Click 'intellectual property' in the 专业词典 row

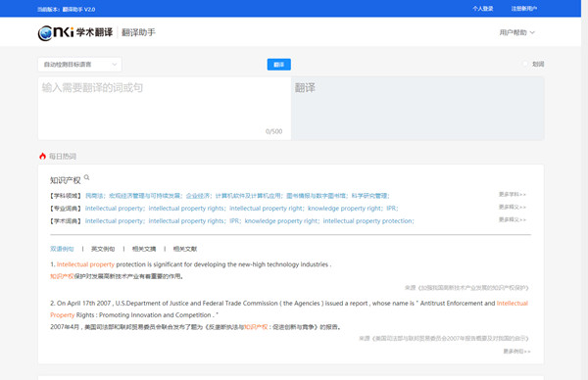click(114, 209)
